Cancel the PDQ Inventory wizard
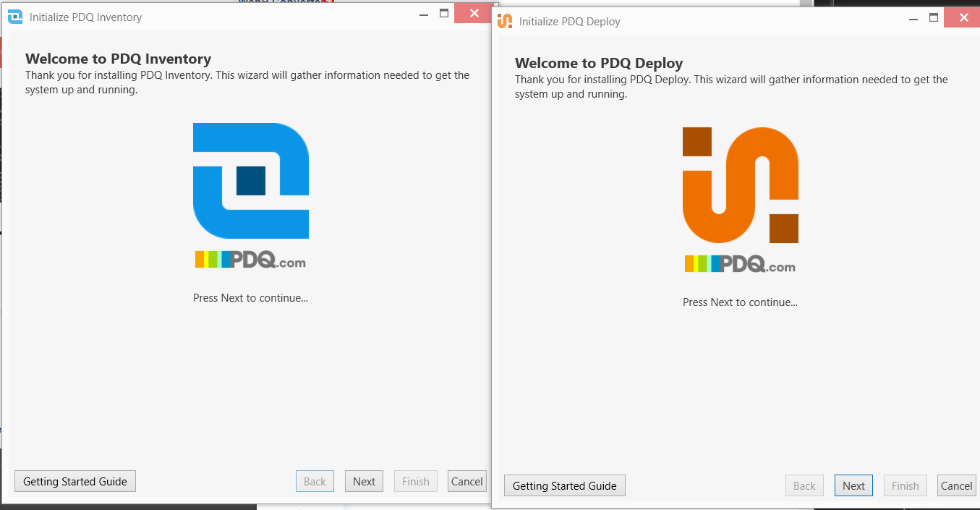The image size is (980, 510). pos(466,481)
